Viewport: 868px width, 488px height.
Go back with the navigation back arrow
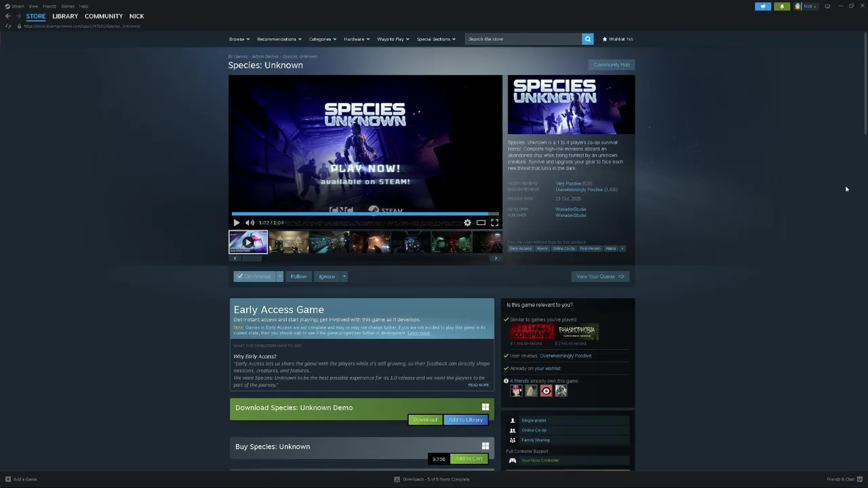tap(7, 16)
